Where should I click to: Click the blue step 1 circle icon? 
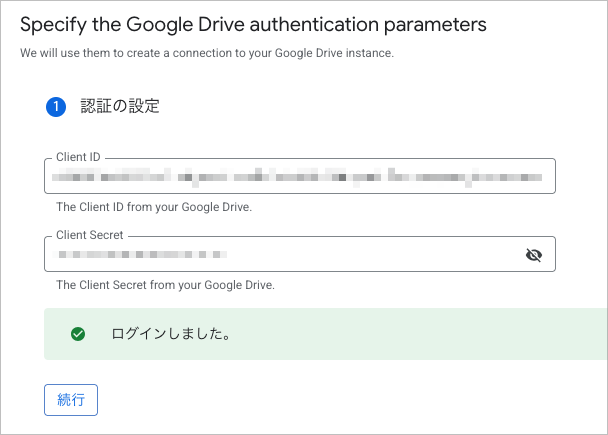pyautogui.click(x=56, y=107)
